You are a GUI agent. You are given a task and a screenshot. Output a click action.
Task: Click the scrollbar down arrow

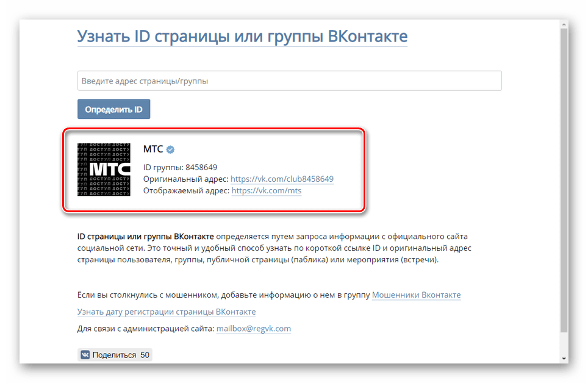(564, 359)
